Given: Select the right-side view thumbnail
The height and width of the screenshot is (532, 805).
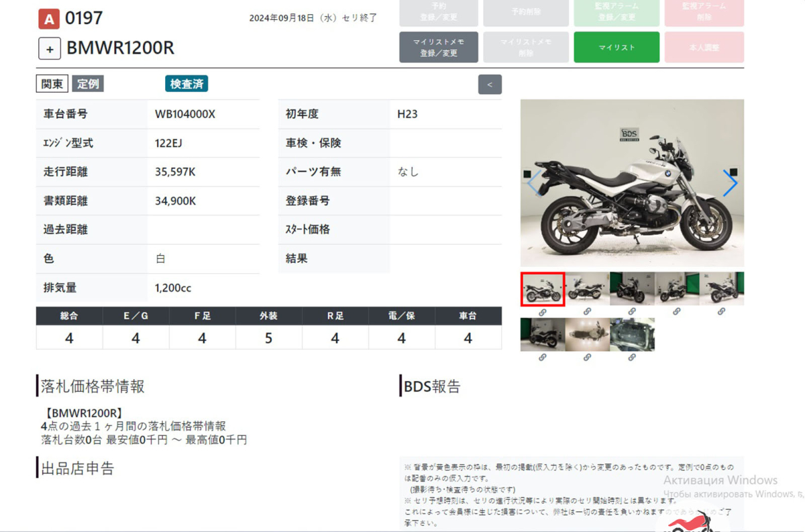Looking at the screenshot, I should [x=588, y=289].
